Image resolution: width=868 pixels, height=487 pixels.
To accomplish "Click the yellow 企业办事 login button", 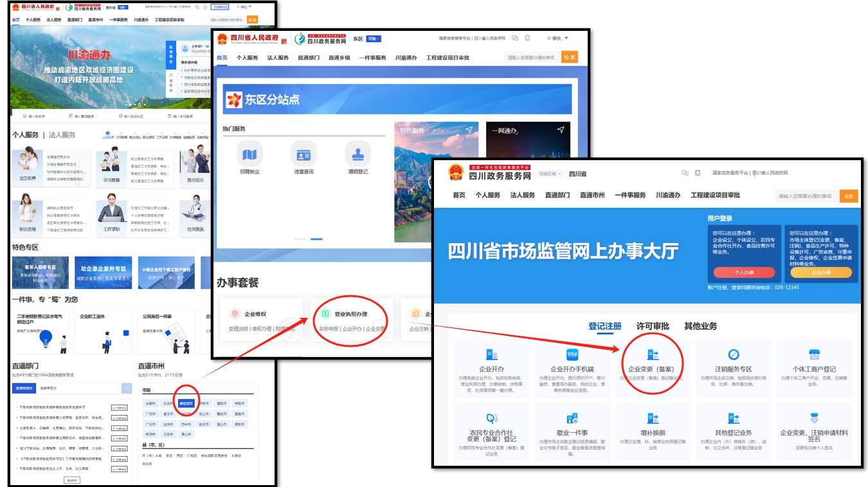I will coord(821,273).
